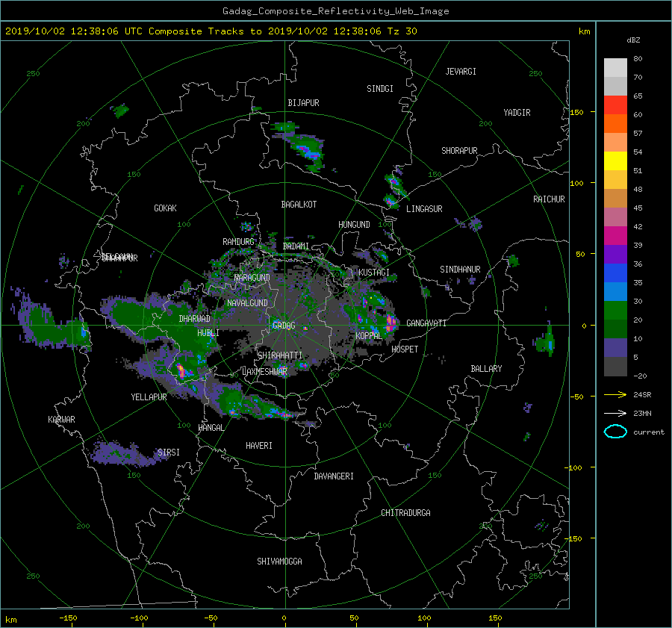Click the KOPPAL city label
This screenshot has width=672, height=628.
coord(369,335)
